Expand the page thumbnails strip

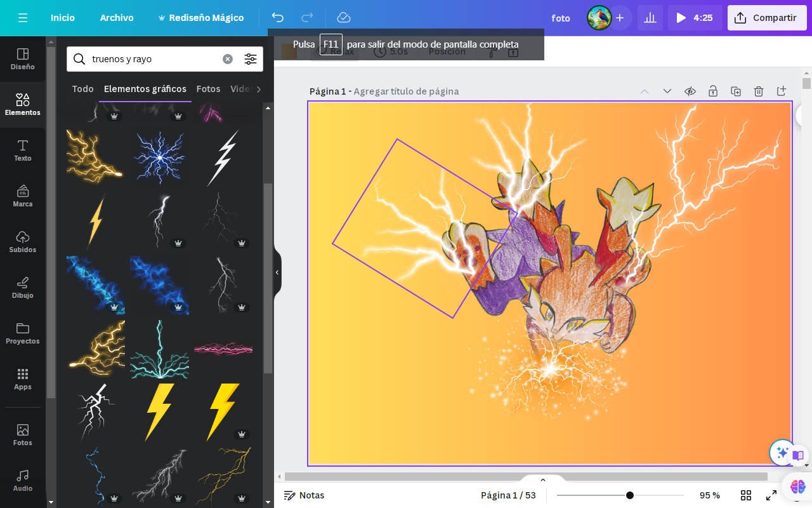(543, 479)
